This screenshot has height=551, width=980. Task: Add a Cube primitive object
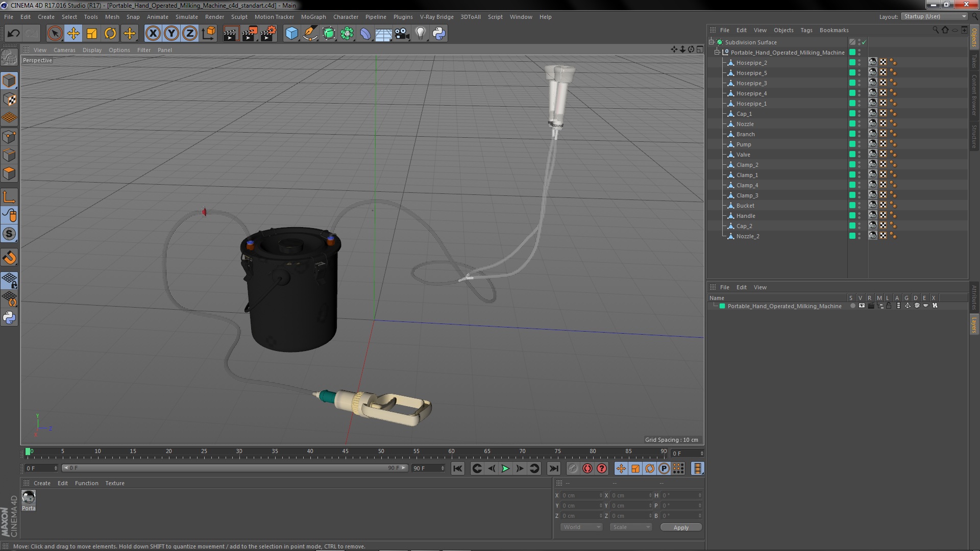pyautogui.click(x=291, y=34)
